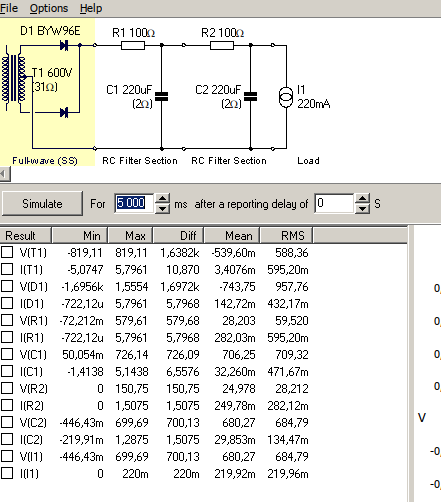Click the V(T1) Max value 819,11
Screen dimensions: 441x502
tap(131, 253)
